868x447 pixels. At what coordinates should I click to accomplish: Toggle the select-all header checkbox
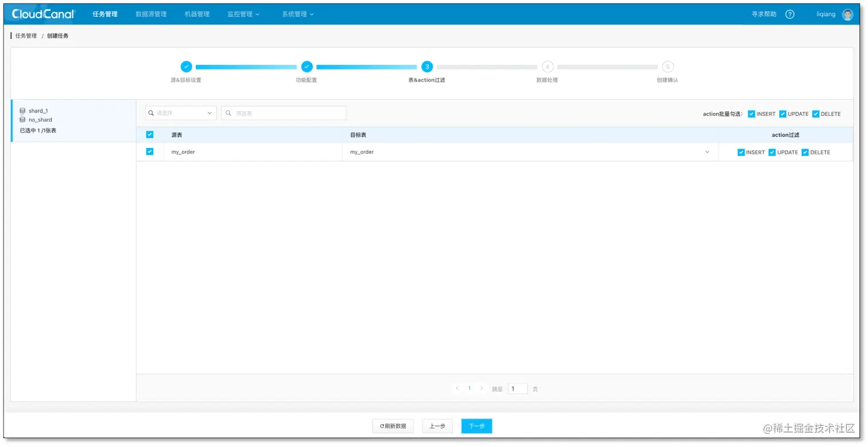pyautogui.click(x=150, y=135)
